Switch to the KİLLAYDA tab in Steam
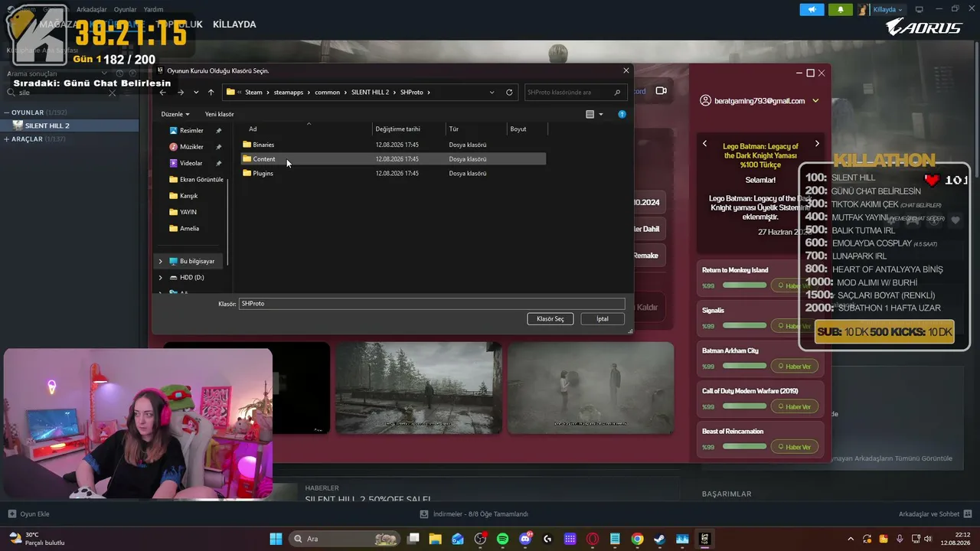 [234, 24]
